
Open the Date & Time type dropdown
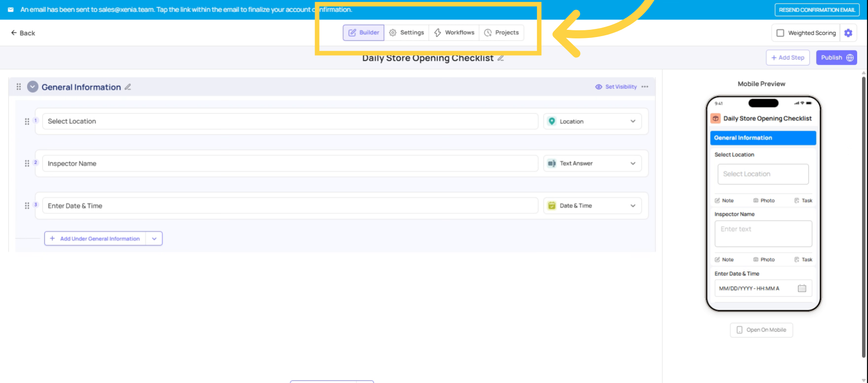tap(592, 206)
